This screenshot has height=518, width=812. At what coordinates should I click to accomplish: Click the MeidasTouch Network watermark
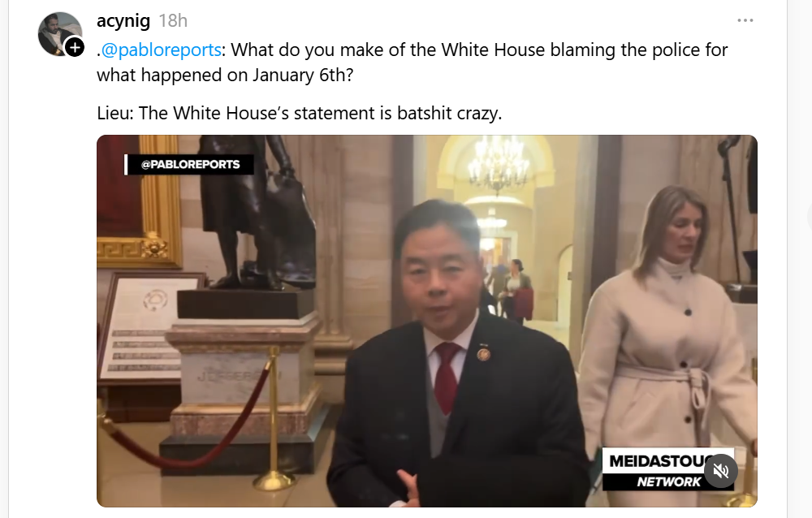[667, 469]
